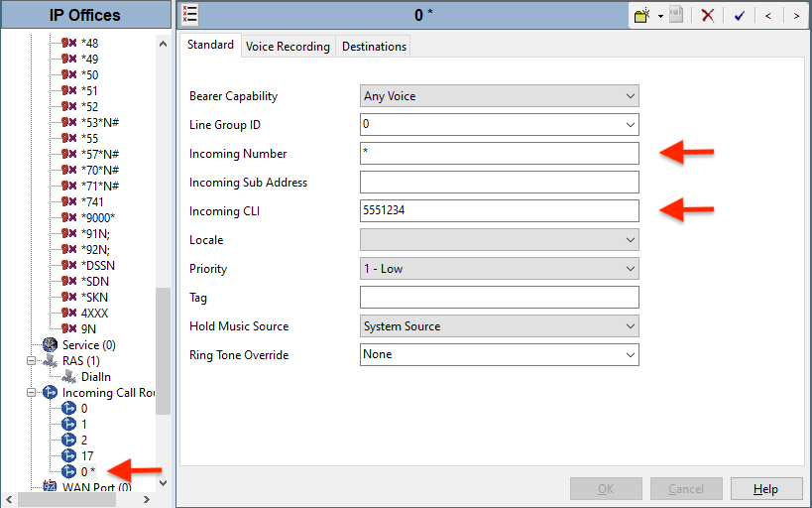This screenshot has height=508, width=812.
Task: Click the greyed export icon in toolbar
Action: pyautogui.click(x=676, y=15)
